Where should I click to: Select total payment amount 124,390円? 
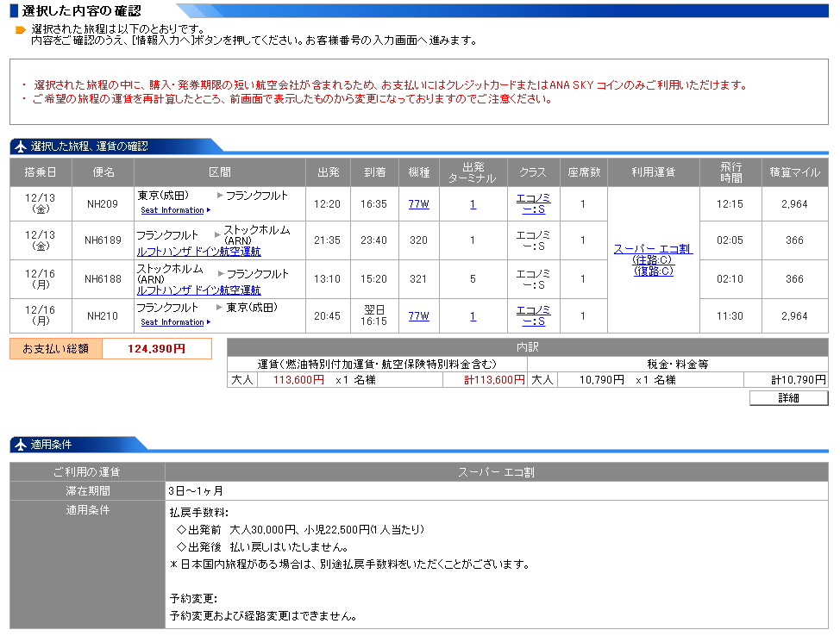[x=156, y=348]
